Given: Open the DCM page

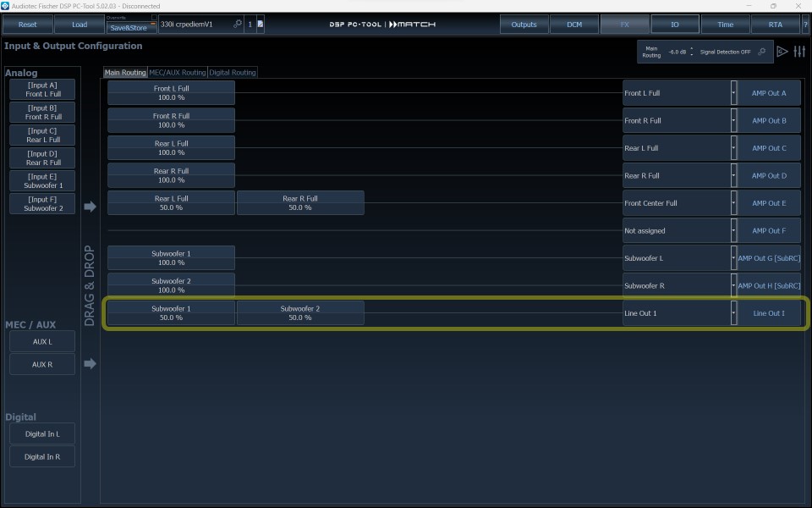Looking at the screenshot, I should 573,25.
